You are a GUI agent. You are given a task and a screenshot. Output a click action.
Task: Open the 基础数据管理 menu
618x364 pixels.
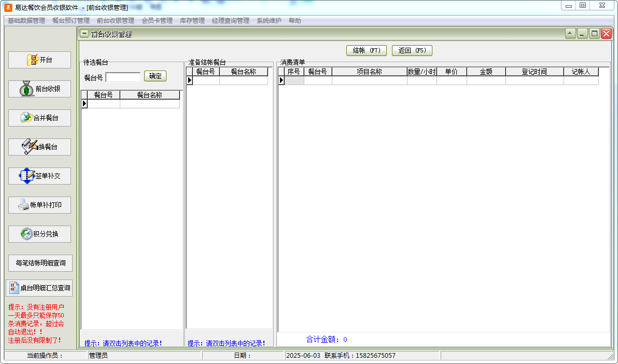click(26, 21)
